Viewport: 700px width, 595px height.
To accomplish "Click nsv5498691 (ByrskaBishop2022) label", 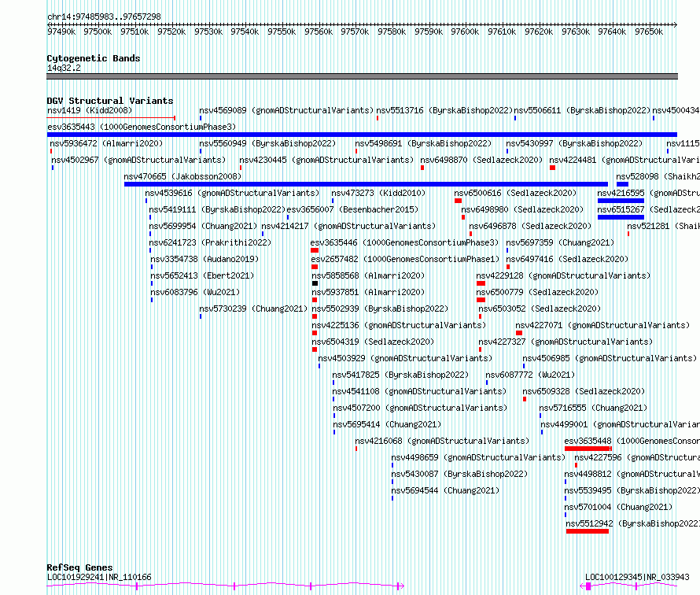I will tap(423, 143).
